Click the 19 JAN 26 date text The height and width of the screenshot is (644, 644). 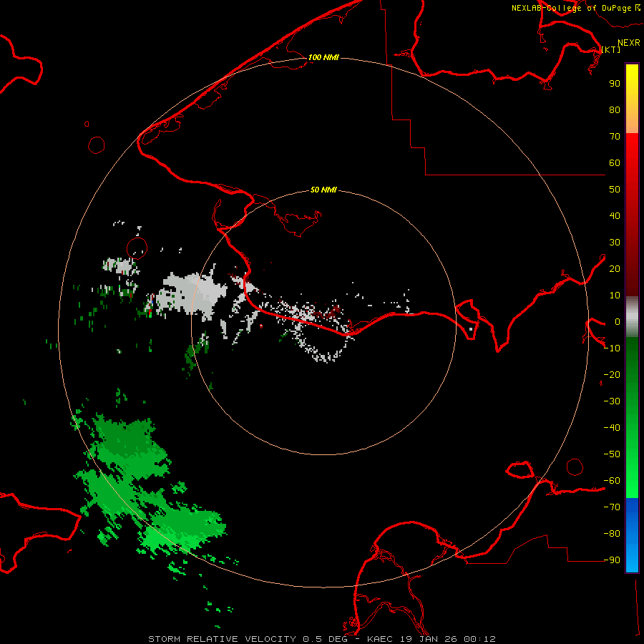(428, 639)
